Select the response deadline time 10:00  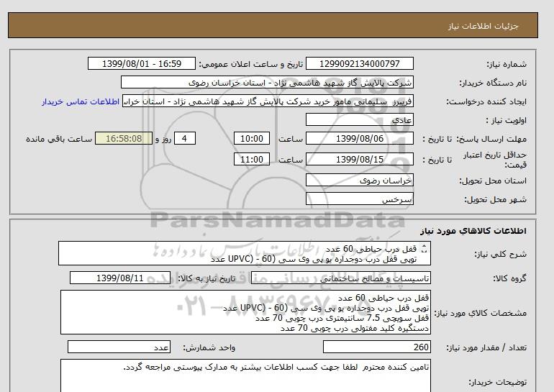[253, 139]
